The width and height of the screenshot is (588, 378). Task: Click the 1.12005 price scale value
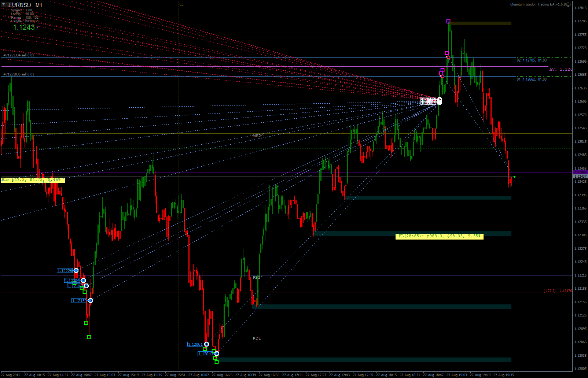[x=580, y=368]
